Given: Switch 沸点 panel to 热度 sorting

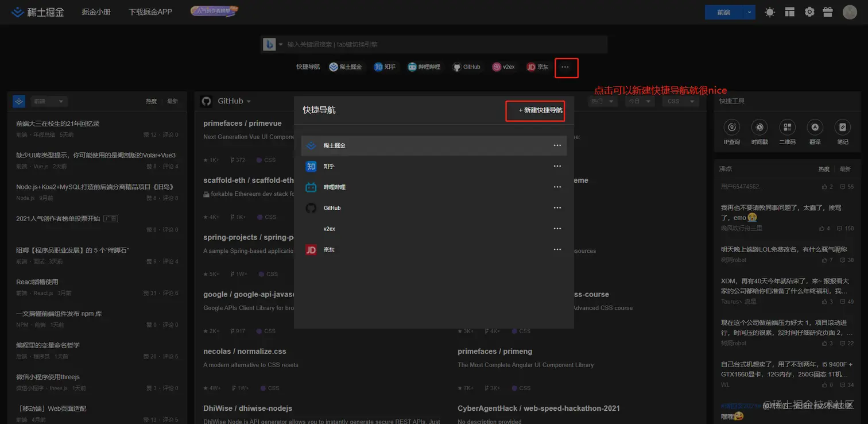Looking at the screenshot, I should (x=824, y=169).
